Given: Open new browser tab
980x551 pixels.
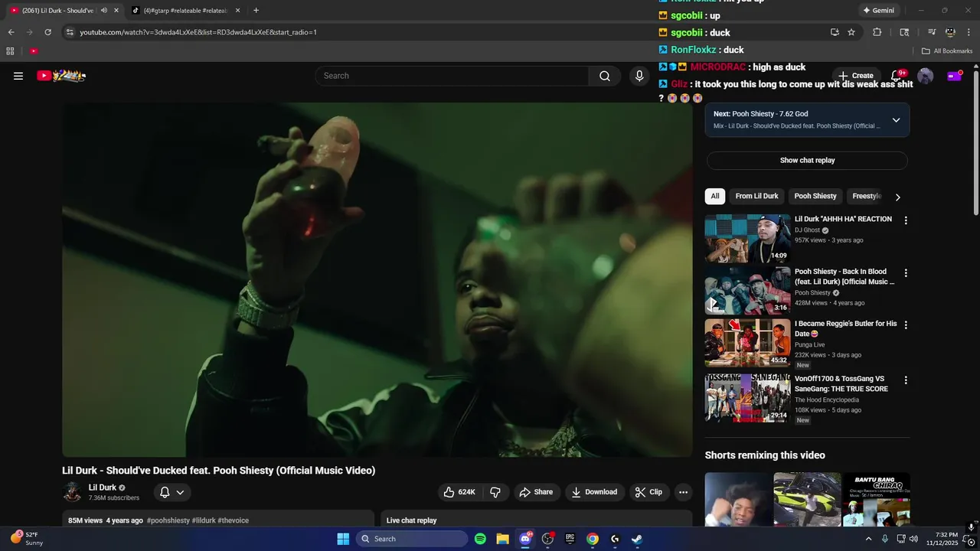Looking at the screenshot, I should click(x=256, y=11).
